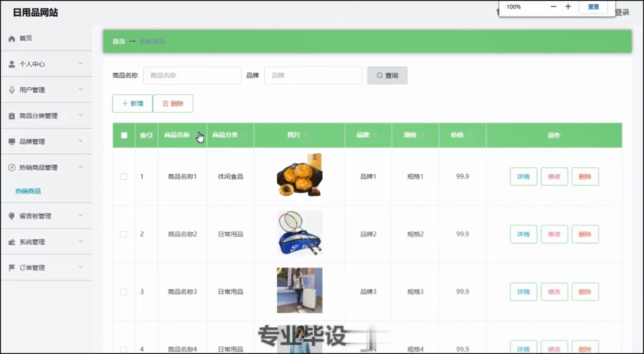Click the minus zoom-out icon in zoom popup
This screenshot has width=644, height=354.
(x=553, y=7)
